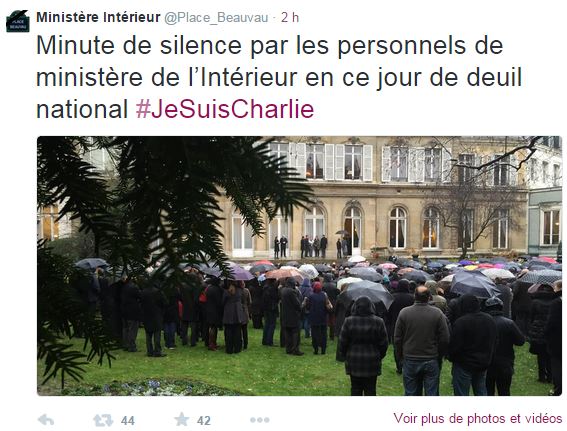Expand tweet by clicking Minute de silence text
This screenshot has width=567, height=431.
coord(139,46)
